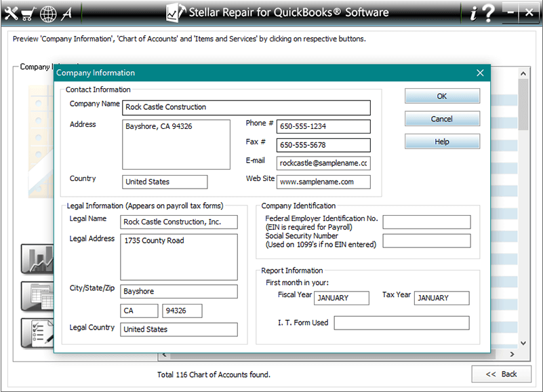This screenshot has height=392, width=543.
Task: Click the Help button below Cancel
Action: tap(442, 142)
